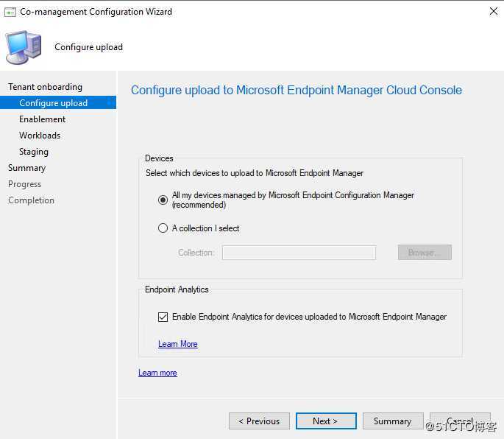Viewport: 504px width, 439px height.
Task: Jump to Summary using the bottom button
Action: (393, 421)
